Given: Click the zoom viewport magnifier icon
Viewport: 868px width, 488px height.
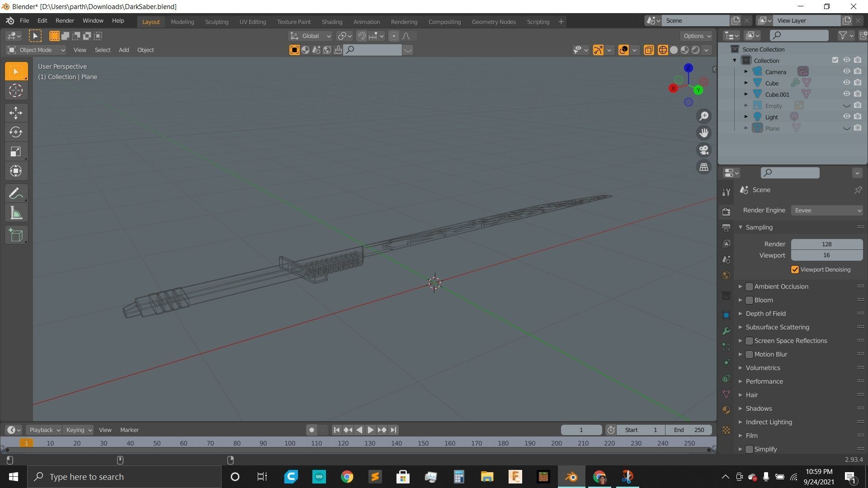Looking at the screenshot, I should tap(704, 116).
